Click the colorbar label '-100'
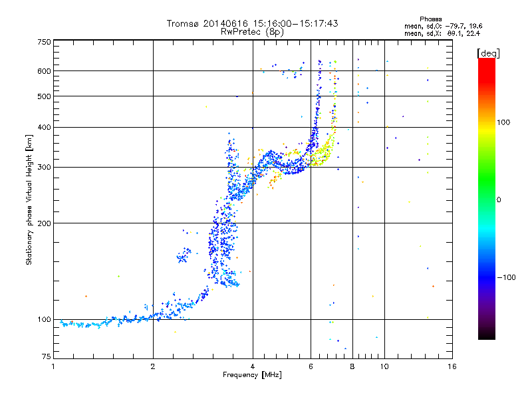The width and height of the screenshot is (532, 399). 507,277
